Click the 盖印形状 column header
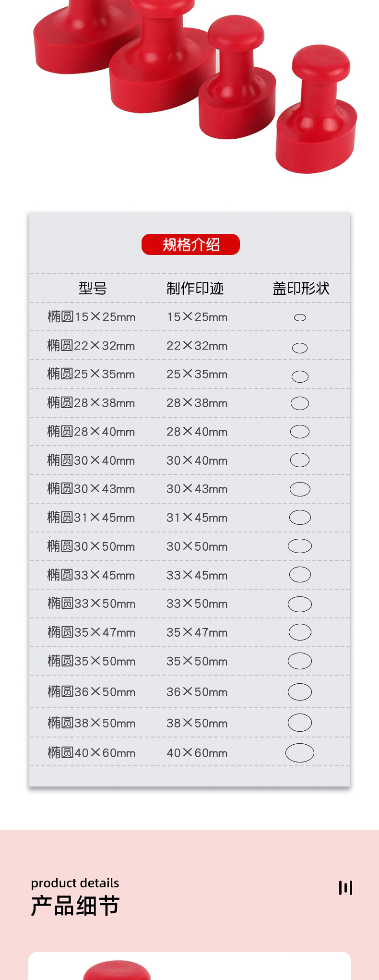 [x=301, y=288]
